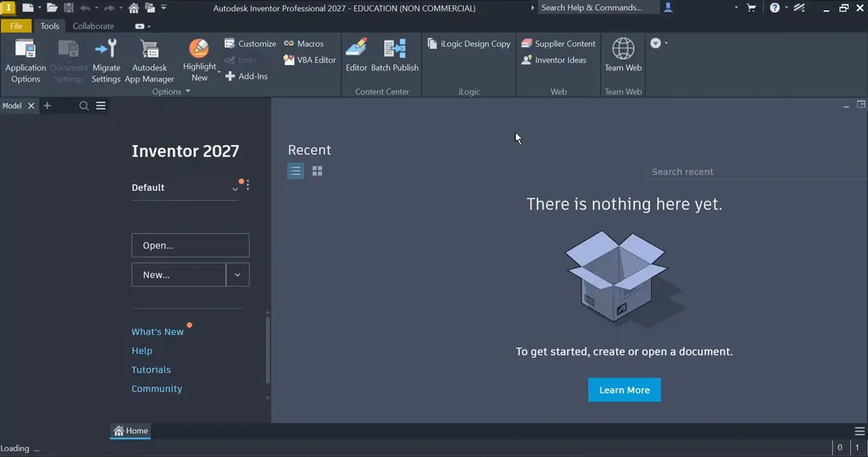Select the Home document tab
Image resolution: width=868 pixels, height=457 pixels.
[131, 431]
